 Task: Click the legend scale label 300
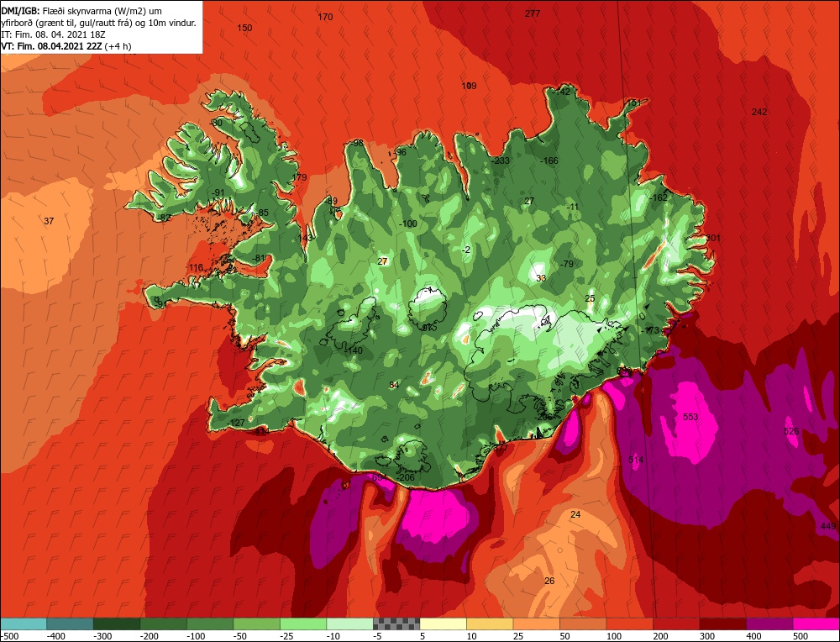click(707, 636)
